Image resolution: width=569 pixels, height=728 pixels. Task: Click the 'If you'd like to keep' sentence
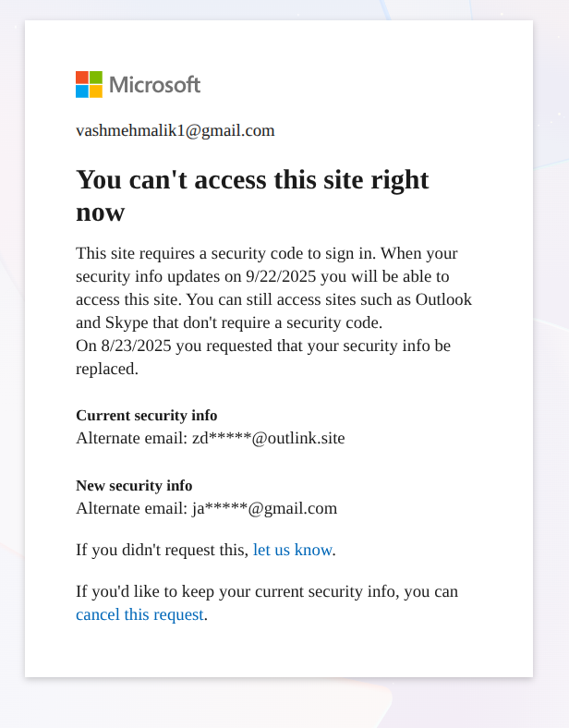267,602
